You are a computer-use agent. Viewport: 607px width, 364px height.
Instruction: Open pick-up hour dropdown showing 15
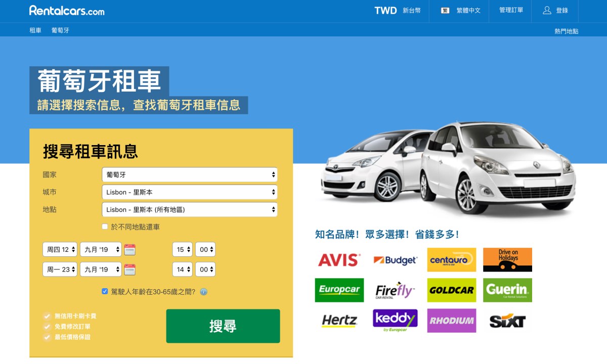tap(182, 249)
